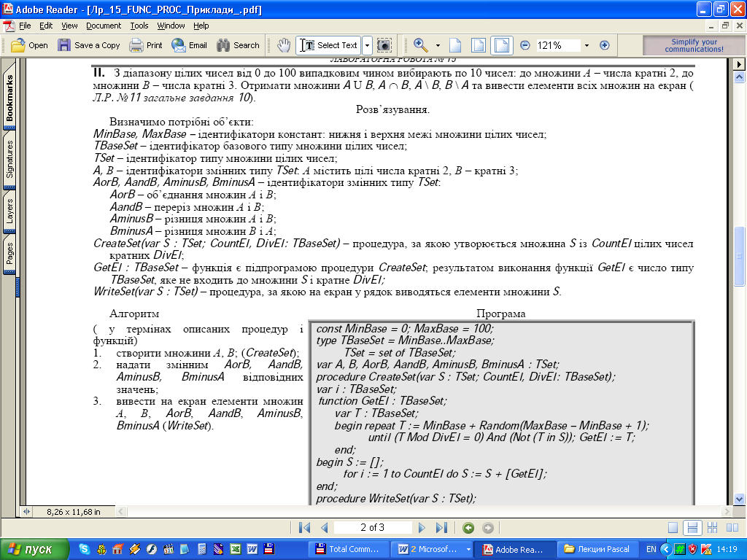Viewport: 747px width, 560px height.
Task: Open the File menu
Action: tap(25, 26)
